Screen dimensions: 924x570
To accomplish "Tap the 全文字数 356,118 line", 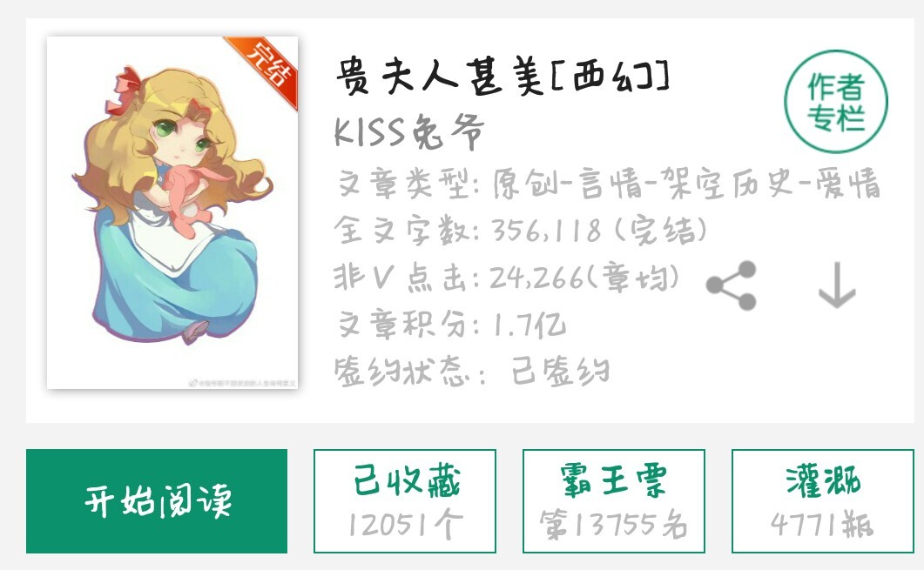I will tap(520, 231).
